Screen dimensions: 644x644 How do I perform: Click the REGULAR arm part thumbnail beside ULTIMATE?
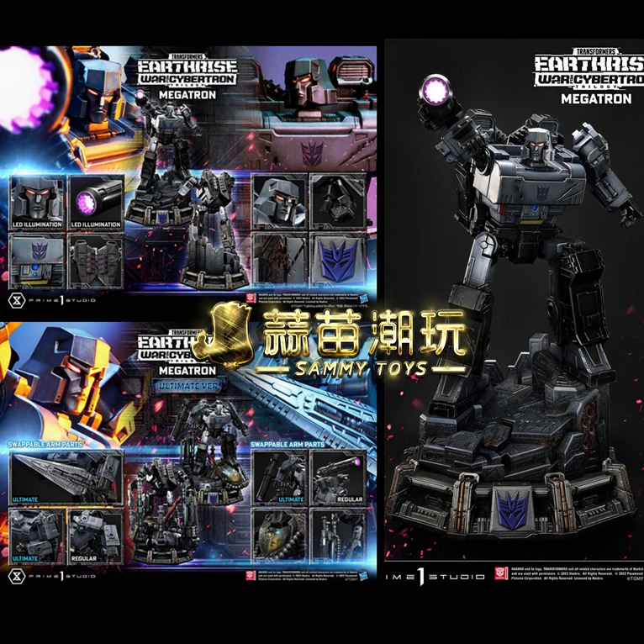(96, 536)
